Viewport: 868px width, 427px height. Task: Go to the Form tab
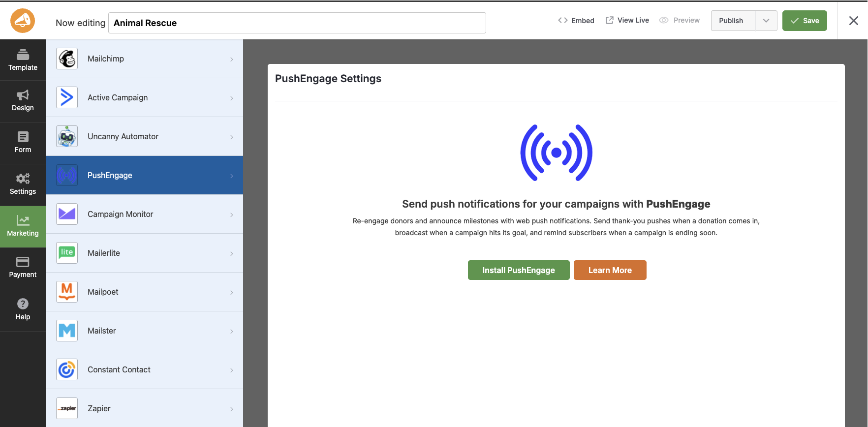click(23, 143)
